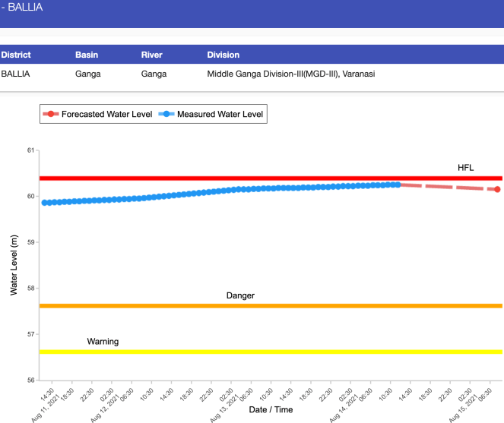Click the Division column header
Image resolution: width=504 pixels, height=423 pixels.
[x=223, y=55]
